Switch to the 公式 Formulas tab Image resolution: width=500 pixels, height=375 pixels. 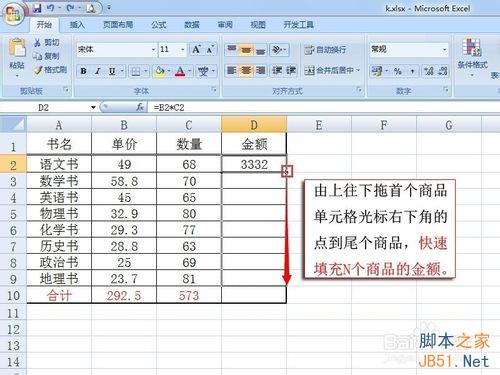[158, 25]
